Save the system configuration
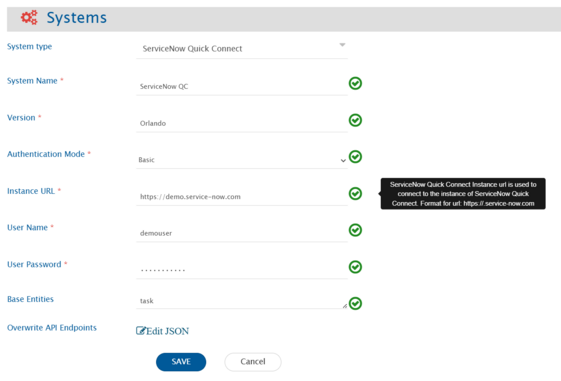 point(181,362)
